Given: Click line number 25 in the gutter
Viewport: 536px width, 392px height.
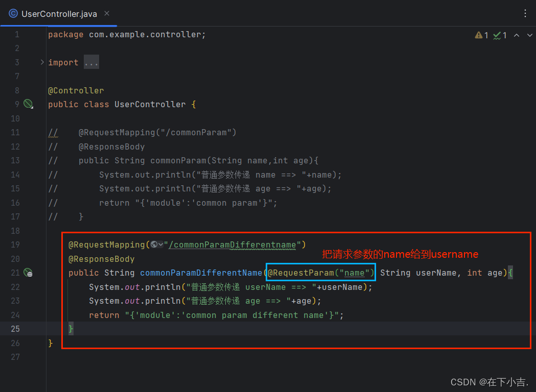Looking at the screenshot, I should [x=15, y=329].
